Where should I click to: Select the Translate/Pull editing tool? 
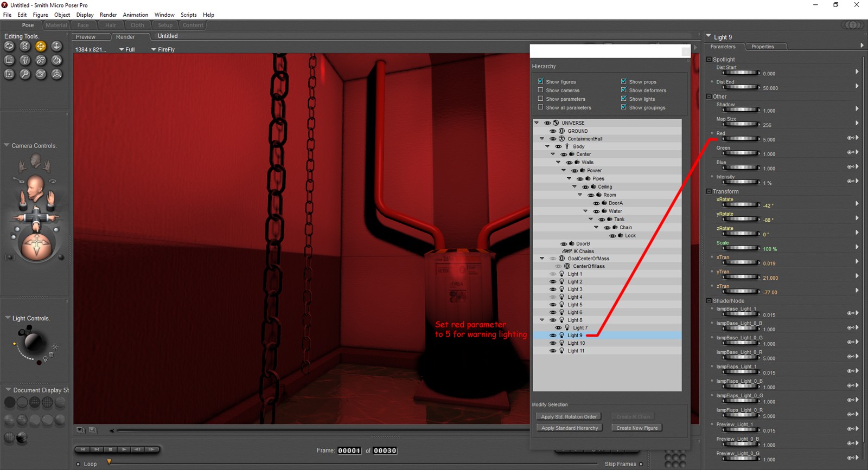coord(41,47)
